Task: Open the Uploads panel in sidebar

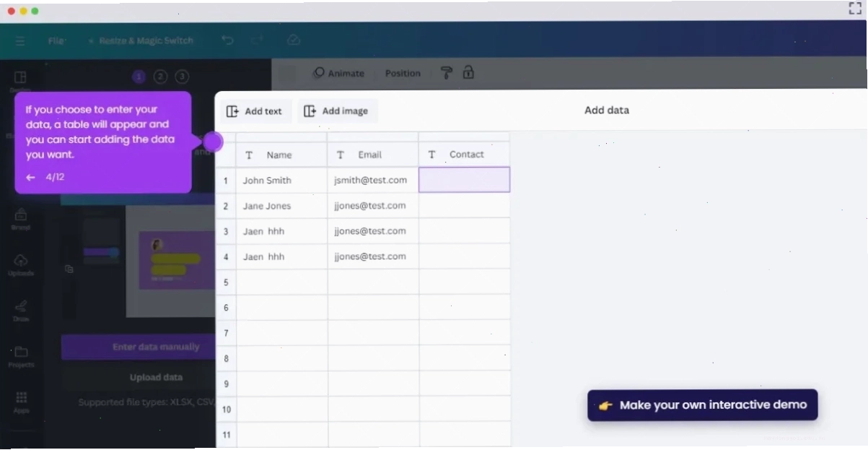Action: (20, 264)
